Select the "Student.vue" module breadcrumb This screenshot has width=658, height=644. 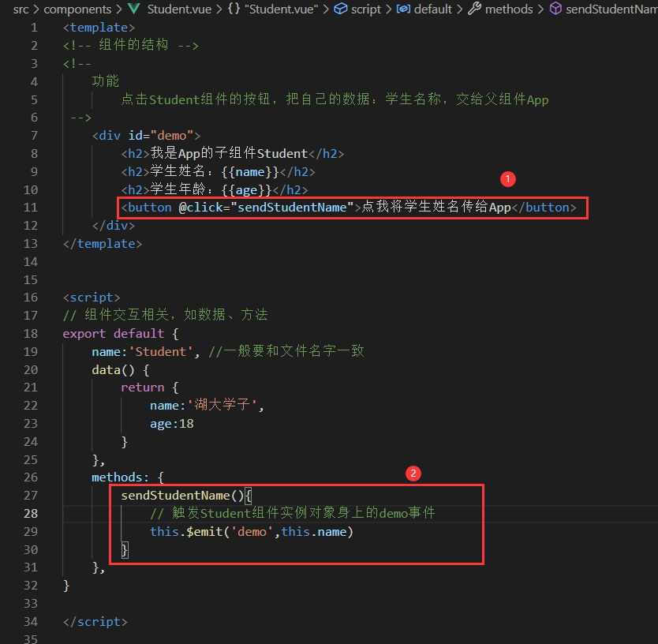click(281, 9)
